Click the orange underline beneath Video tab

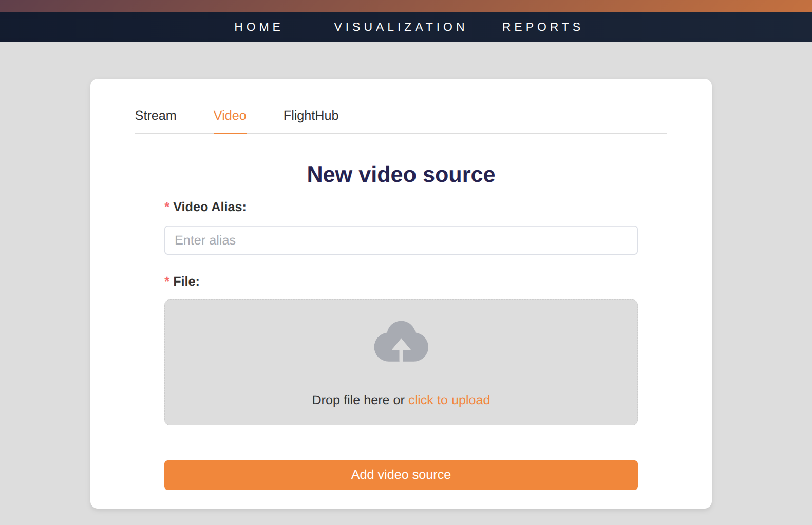pyautogui.click(x=230, y=133)
